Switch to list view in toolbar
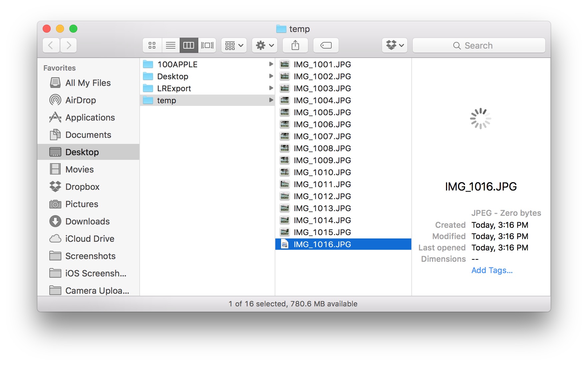 click(x=171, y=45)
